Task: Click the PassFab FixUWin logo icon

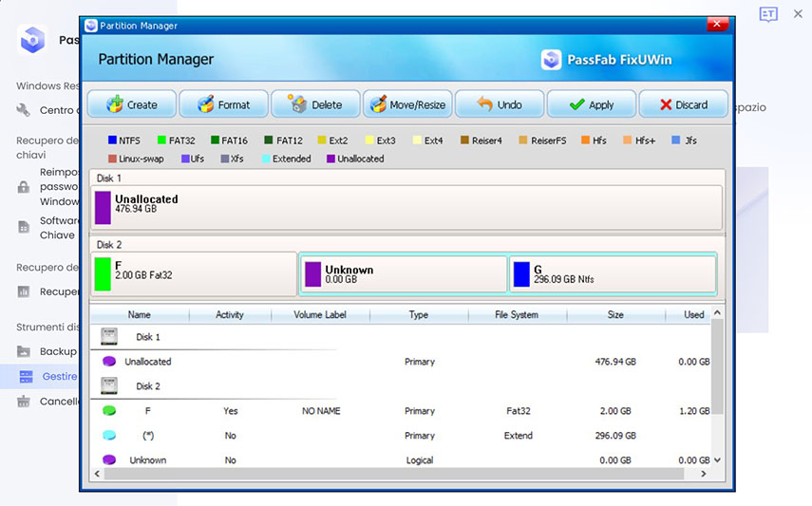Action: [x=551, y=60]
